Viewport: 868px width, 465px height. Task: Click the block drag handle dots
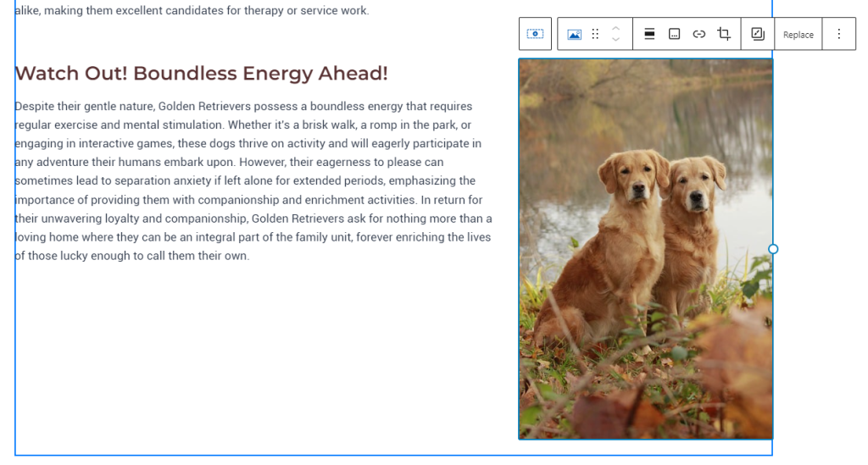(595, 34)
